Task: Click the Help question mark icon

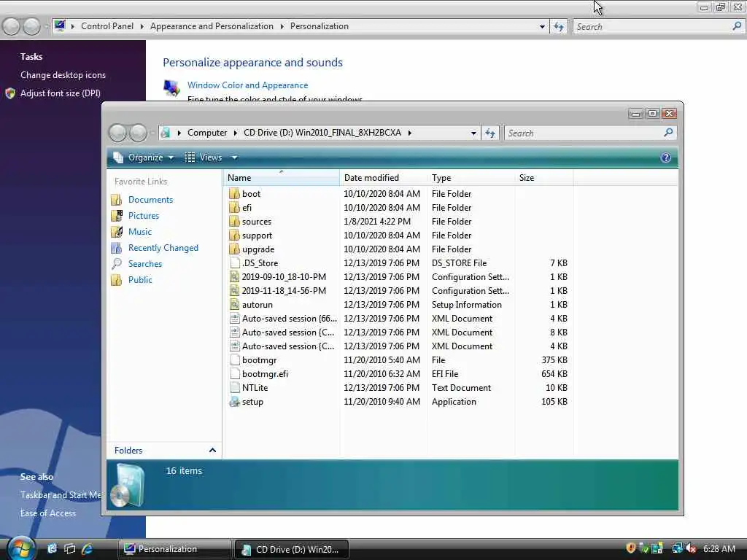Action: (665, 157)
